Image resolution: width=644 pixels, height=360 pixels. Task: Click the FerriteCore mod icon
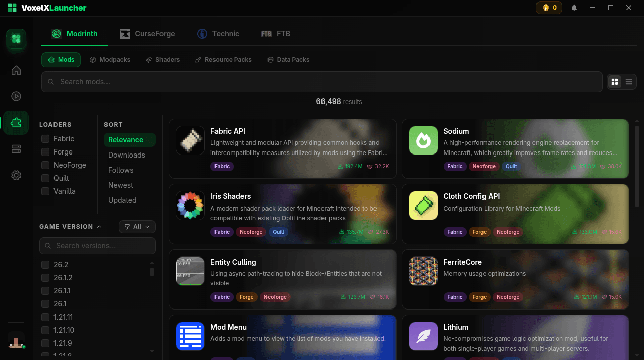(423, 271)
